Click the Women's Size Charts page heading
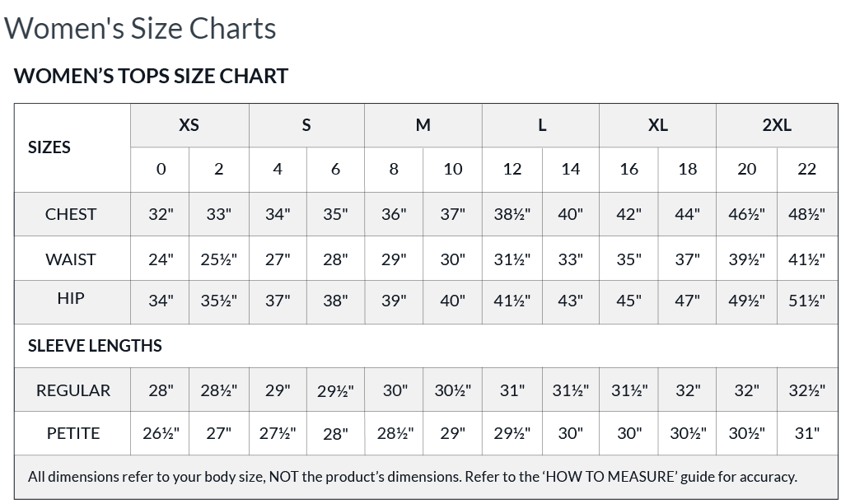841x504 pixels. tap(140, 28)
